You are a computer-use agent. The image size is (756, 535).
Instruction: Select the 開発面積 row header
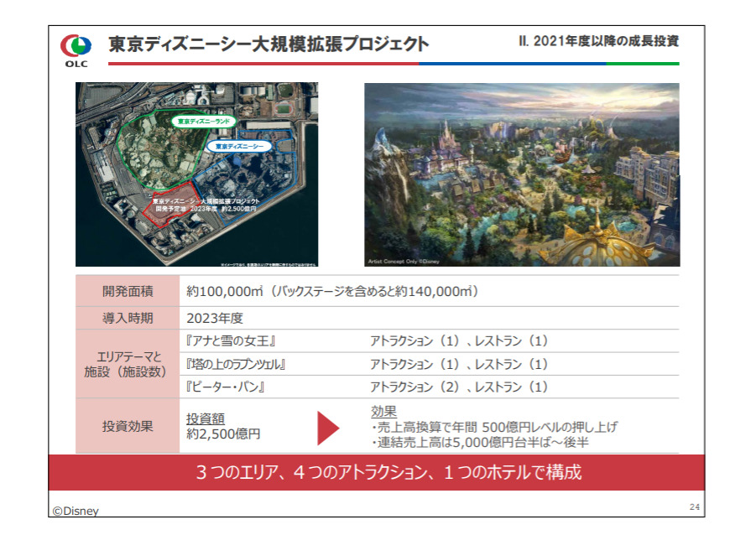click(128, 291)
